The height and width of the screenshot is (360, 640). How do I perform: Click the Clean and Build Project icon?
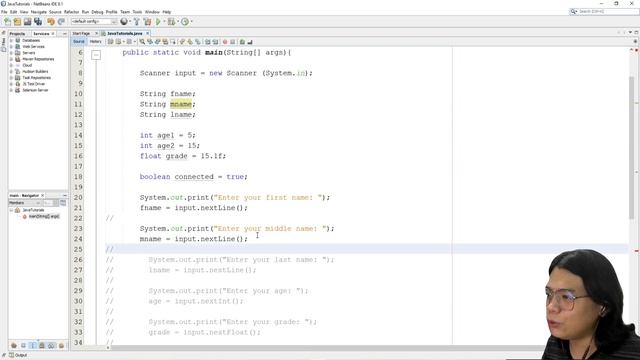pos(147,22)
